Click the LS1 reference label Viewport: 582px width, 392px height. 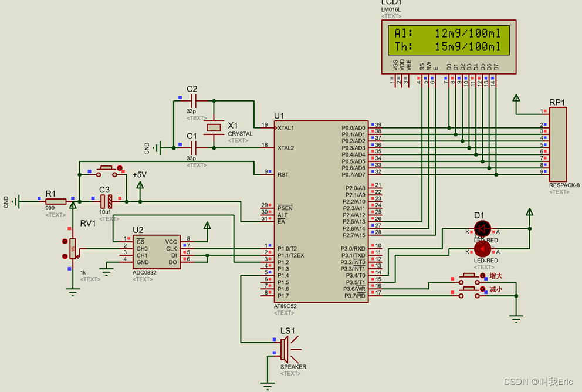coord(287,331)
